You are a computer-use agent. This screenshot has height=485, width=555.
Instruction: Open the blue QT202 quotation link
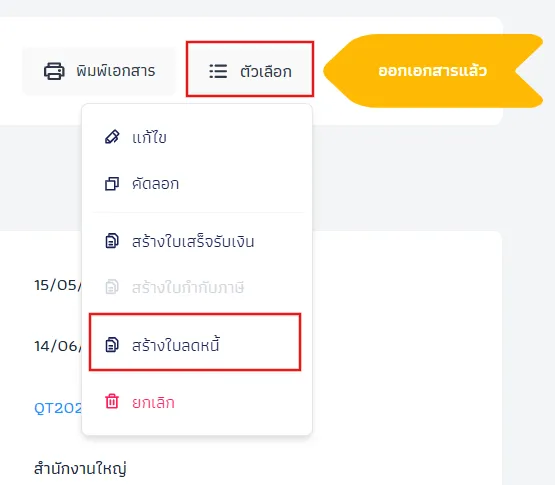58,408
